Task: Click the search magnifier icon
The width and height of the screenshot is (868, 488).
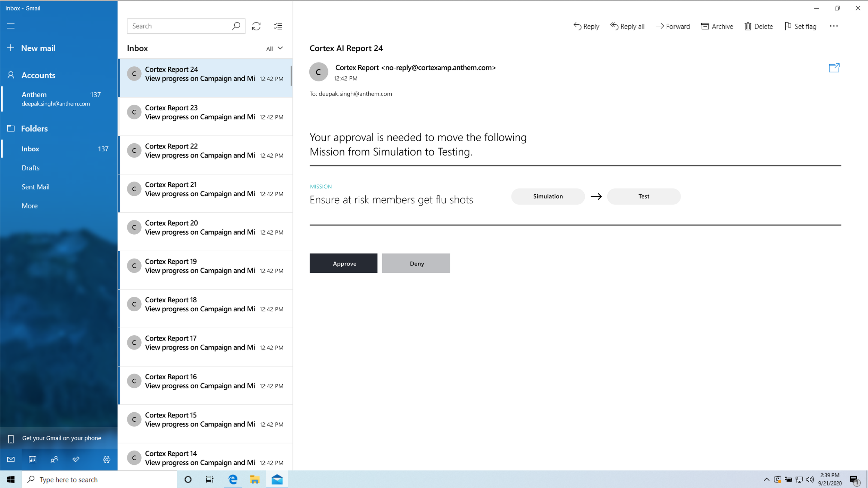Action: coord(236,26)
